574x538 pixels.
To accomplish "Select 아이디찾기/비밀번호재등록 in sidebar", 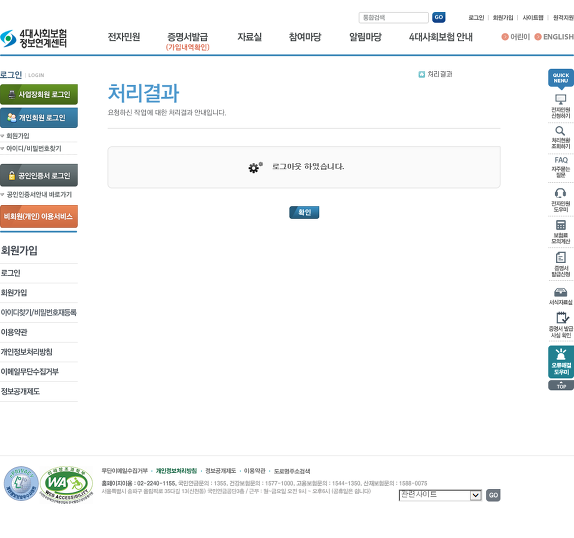I will (39, 313).
